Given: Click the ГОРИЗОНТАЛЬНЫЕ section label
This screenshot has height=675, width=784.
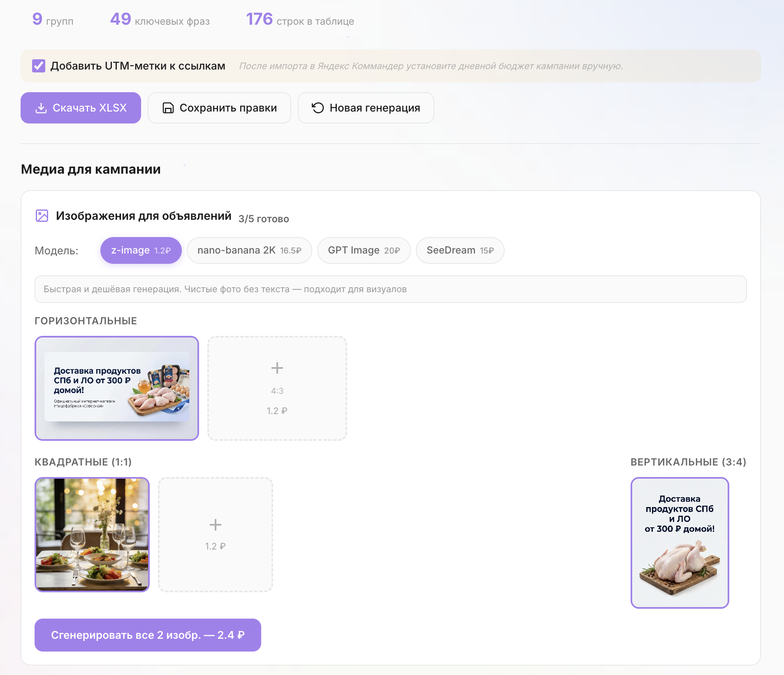Looking at the screenshot, I should pos(86,321).
